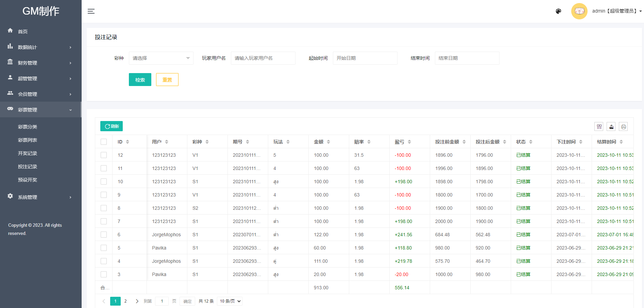Click the print table icon
This screenshot has width=644, height=308.
click(x=623, y=127)
